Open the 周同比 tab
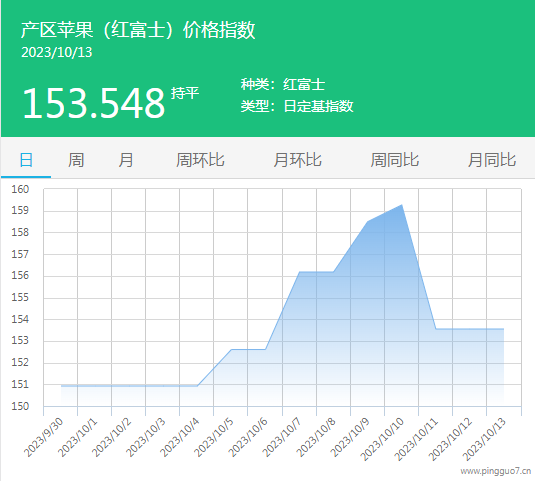 (395, 160)
